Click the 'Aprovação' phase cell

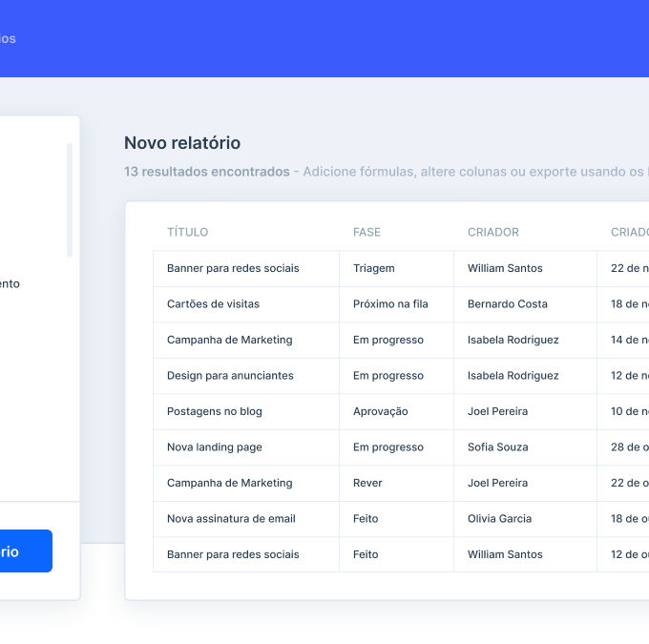click(396, 411)
